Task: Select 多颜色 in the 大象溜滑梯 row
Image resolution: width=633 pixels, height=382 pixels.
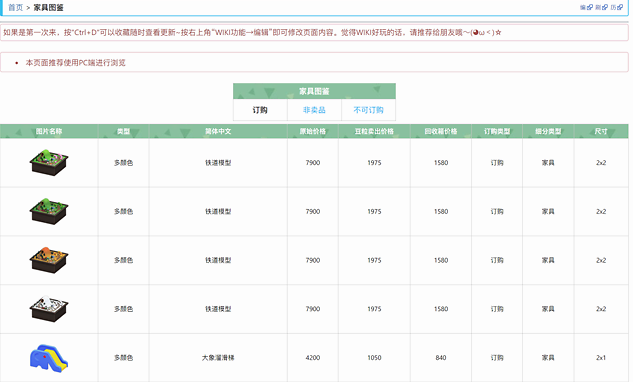Action: [x=124, y=358]
